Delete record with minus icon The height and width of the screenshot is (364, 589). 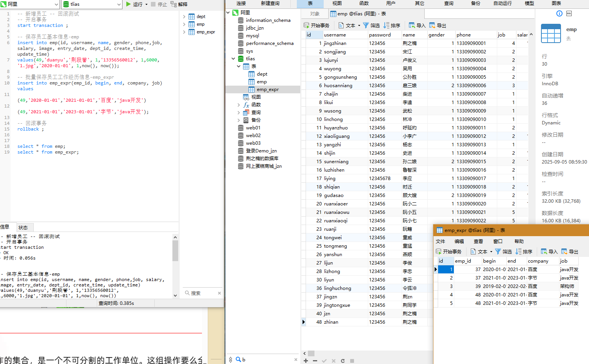coord(315,361)
